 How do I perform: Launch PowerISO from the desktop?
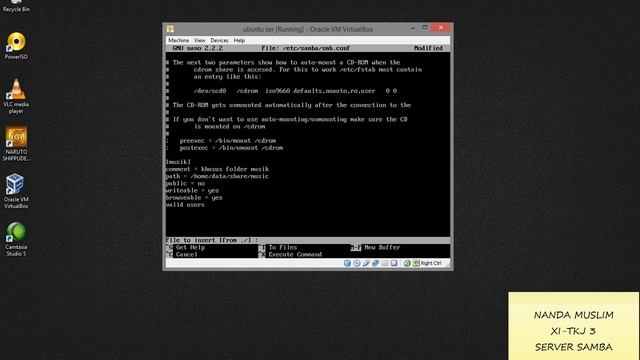[x=16, y=46]
